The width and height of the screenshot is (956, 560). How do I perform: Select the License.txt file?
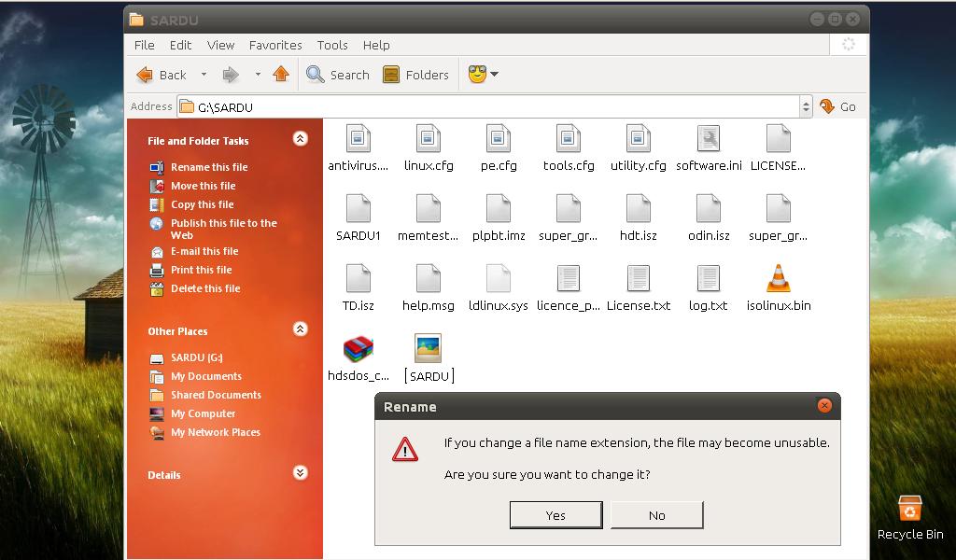[639, 288]
